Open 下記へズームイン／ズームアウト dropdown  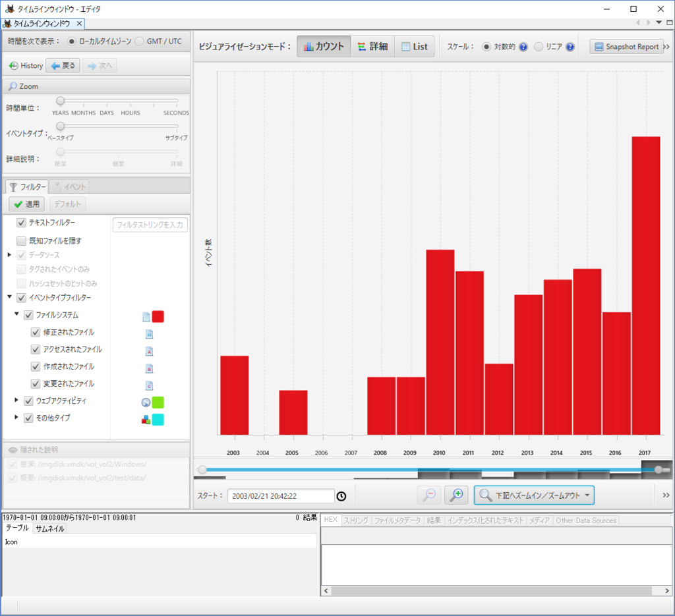click(534, 495)
